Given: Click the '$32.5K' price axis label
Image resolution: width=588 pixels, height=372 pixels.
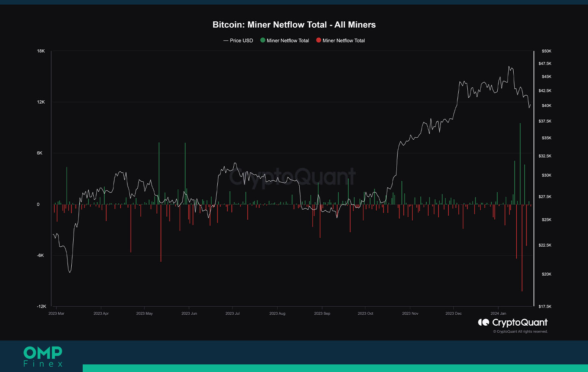Looking at the screenshot, I should click(x=545, y=156).
